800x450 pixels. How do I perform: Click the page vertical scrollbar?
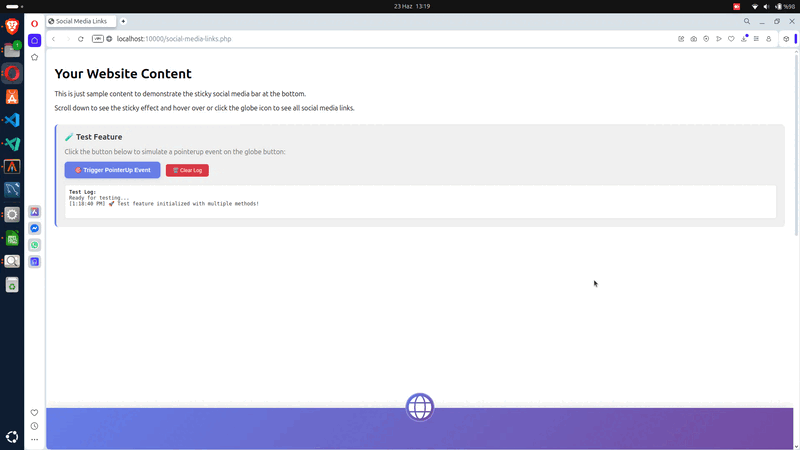[796, 143]
